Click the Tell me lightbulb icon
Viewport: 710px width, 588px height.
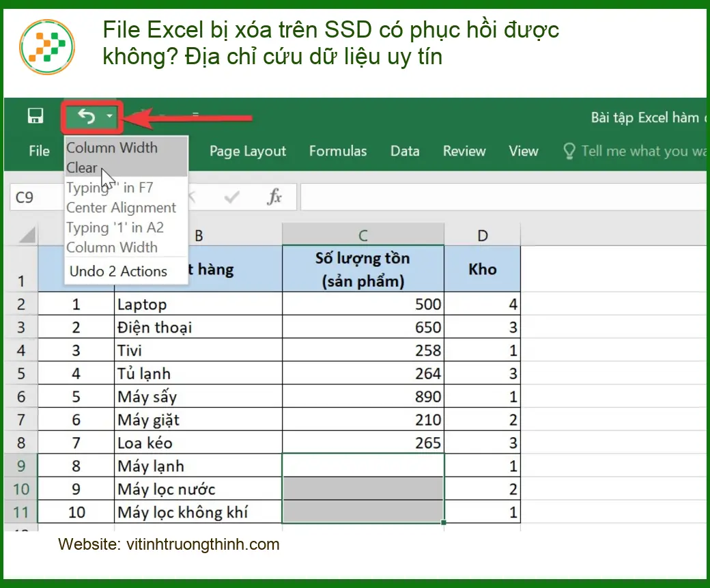569,151
